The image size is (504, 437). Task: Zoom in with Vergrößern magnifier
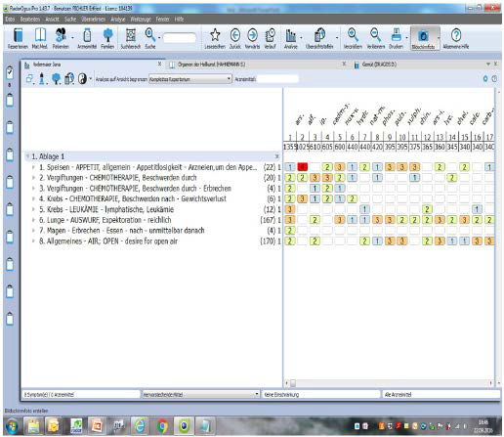click(353, 35)
